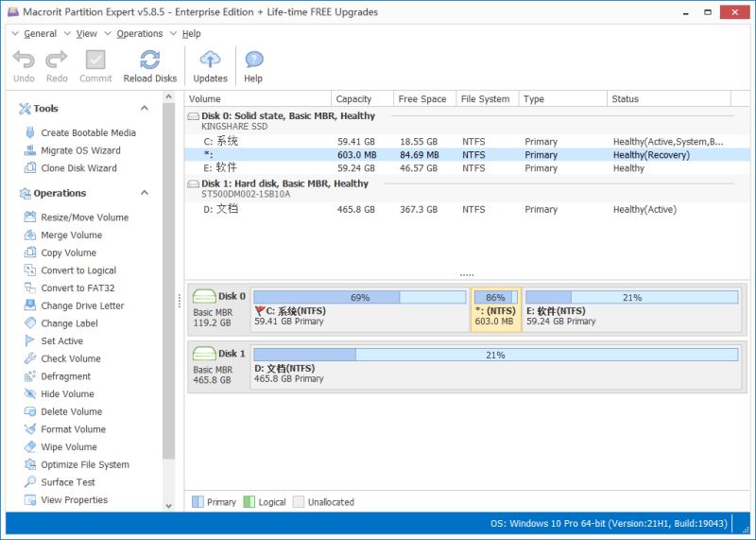Select the E: partition bar in disk map
Image resolution: width=756 pixels, height=540 pixels.
point(631,309)
